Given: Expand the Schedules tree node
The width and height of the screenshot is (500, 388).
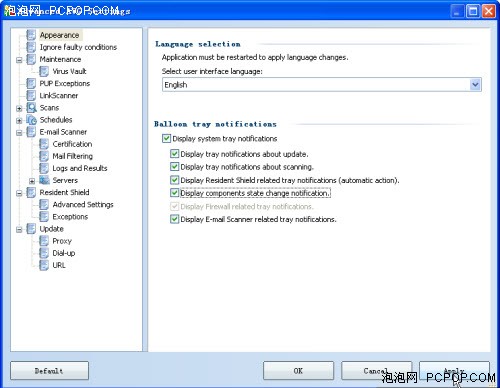Looking at the screenshot, I should coord(19,121).
